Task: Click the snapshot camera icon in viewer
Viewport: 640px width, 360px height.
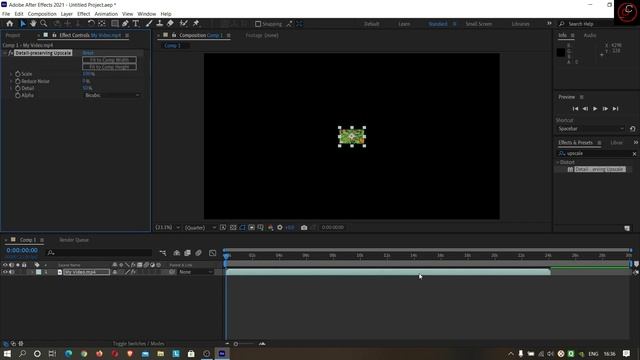Action: (304, 227)
